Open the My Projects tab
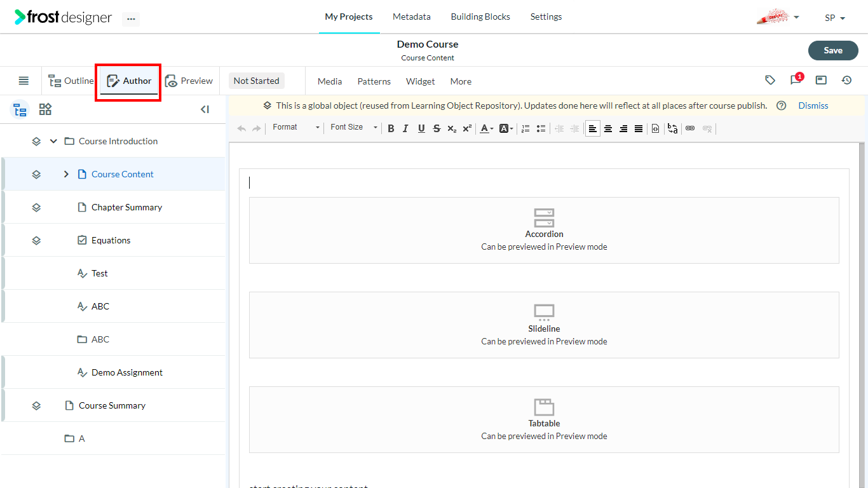The image size is (868, 488). [x=349, y=17]
